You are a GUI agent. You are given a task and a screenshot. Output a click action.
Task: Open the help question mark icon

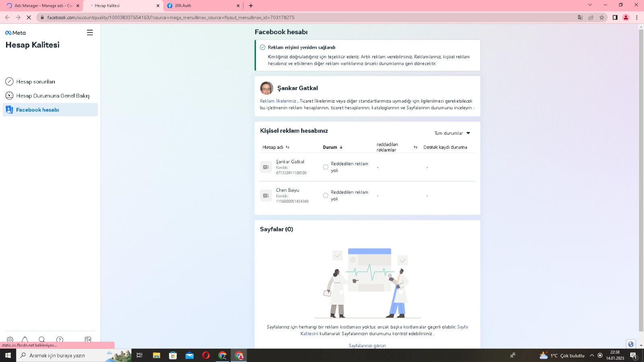point(60,339)
